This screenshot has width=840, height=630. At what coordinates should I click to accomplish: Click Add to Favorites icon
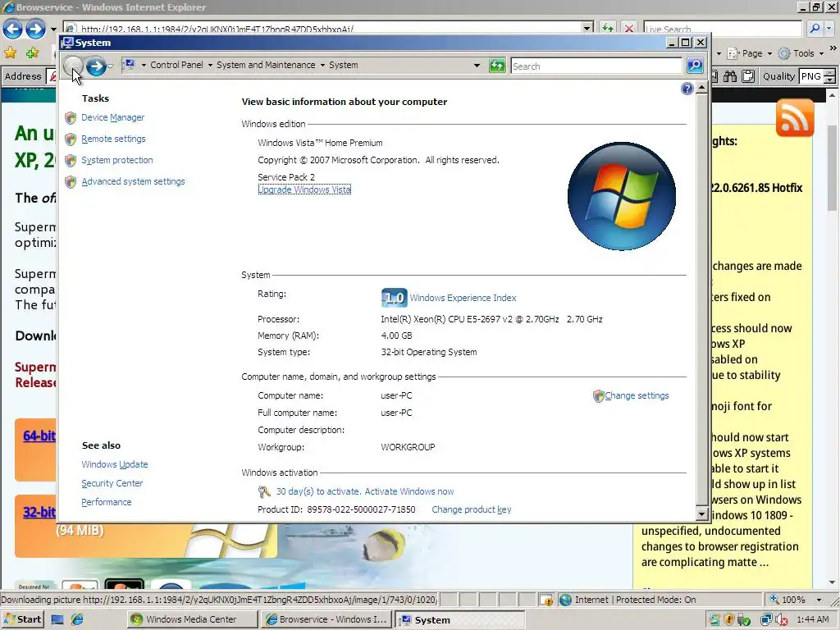click(x=32, y=52)
